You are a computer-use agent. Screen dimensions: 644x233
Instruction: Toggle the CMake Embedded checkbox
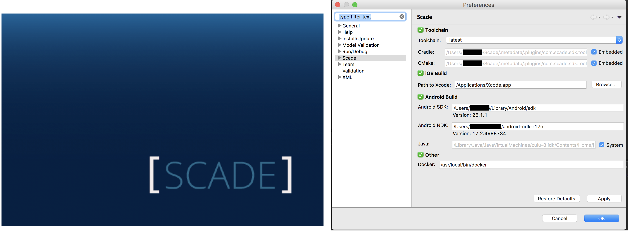(594, 63)
